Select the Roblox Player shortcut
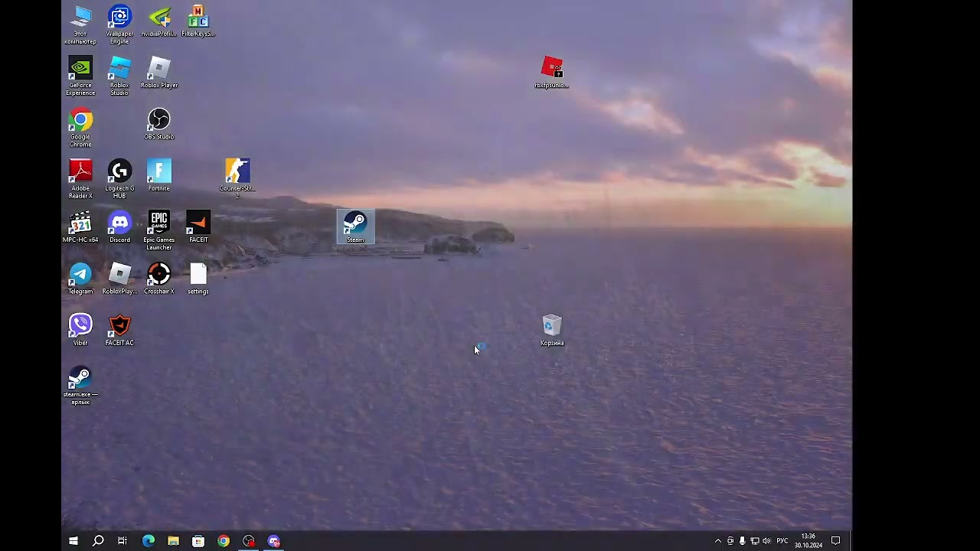 (x=159, y=73)
